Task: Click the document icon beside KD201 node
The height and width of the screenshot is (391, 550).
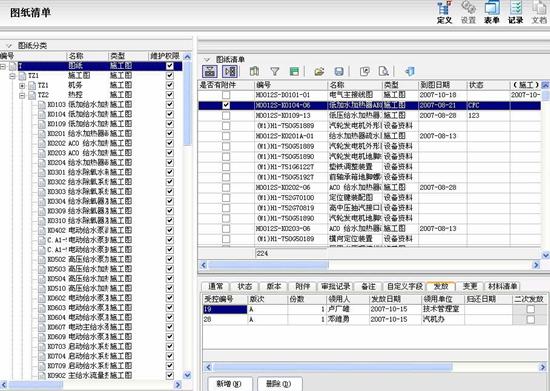Action: coord(42,134)
